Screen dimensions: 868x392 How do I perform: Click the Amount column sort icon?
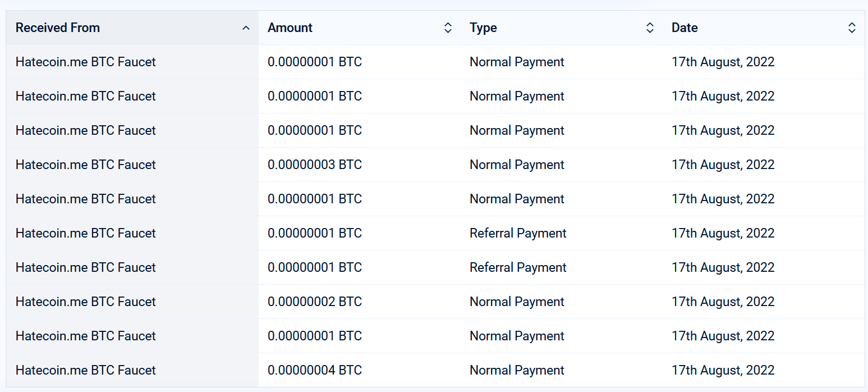[448, 28]
